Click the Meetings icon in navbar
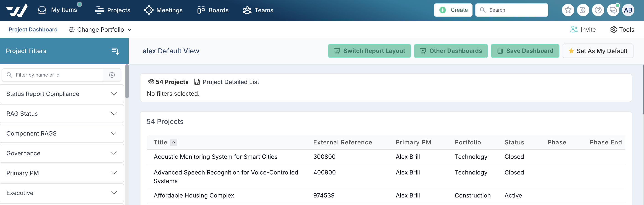 coord(149,10)
